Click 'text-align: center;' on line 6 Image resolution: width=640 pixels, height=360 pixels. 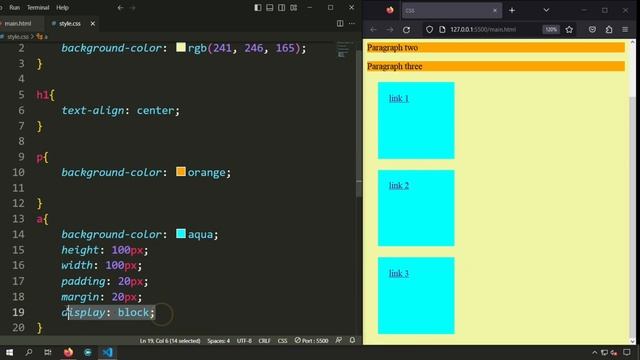120,110
